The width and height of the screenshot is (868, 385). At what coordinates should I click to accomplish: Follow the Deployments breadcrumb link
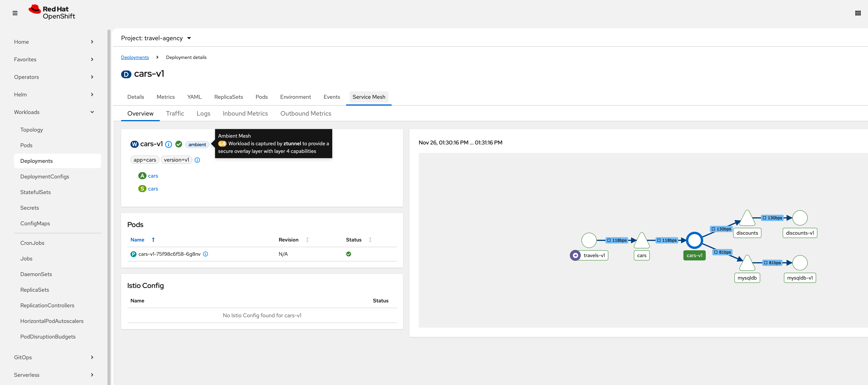click(135, 57)
